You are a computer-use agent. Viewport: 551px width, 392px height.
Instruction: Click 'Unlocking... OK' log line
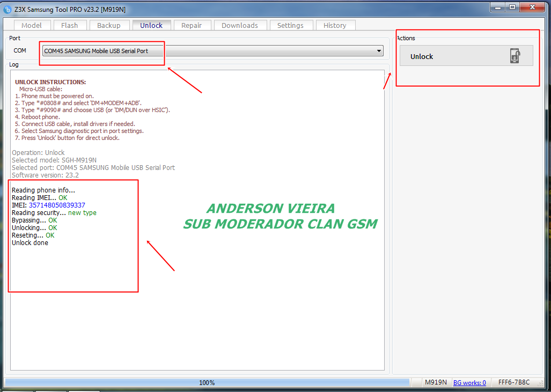tap(34, 227)
